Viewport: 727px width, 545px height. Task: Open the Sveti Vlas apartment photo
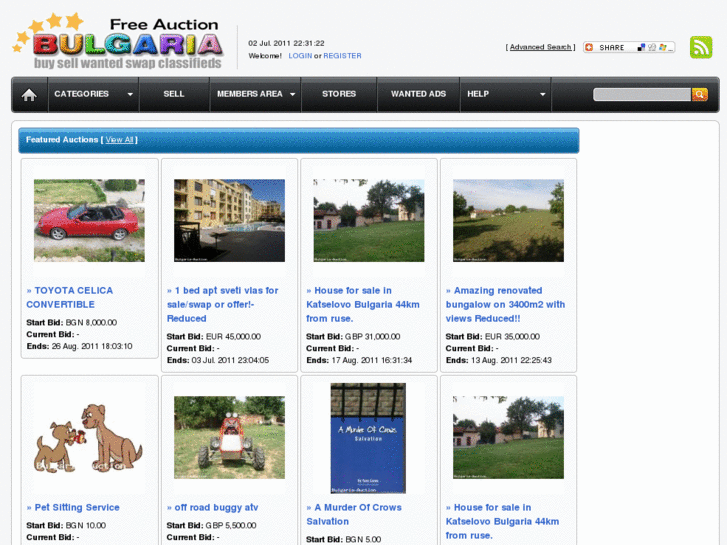coord(230,221)
